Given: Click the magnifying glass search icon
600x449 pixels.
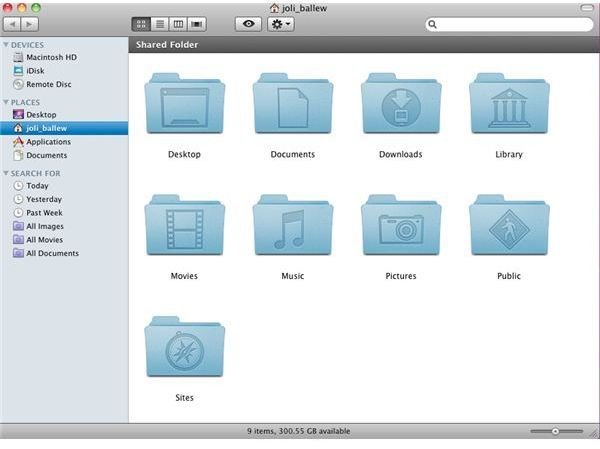Looking at the screenshot, I should 432,24.
